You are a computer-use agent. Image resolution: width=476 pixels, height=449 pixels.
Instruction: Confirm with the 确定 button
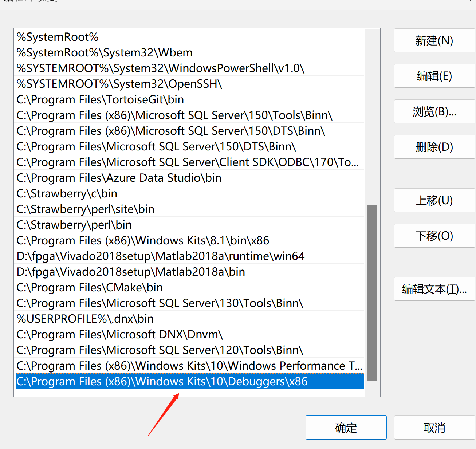tap(346, 428)
